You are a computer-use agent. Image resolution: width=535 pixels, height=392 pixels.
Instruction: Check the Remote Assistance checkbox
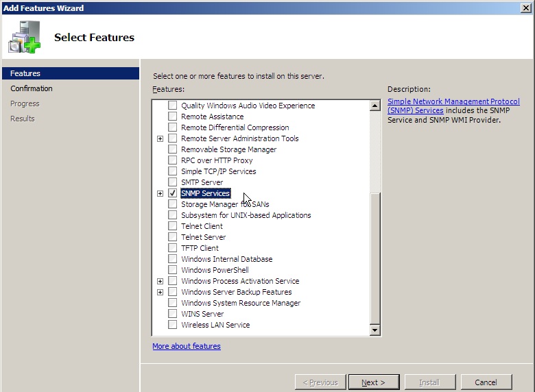(172, 117)
